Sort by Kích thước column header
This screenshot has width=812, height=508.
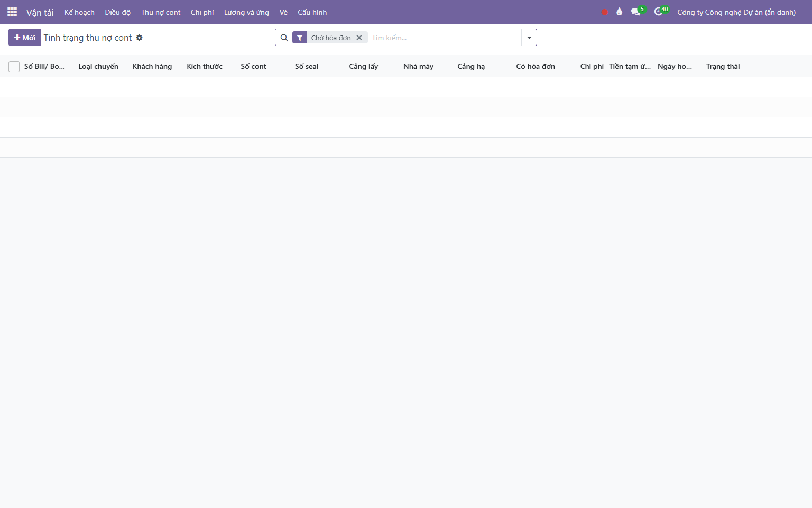point(205,66)
